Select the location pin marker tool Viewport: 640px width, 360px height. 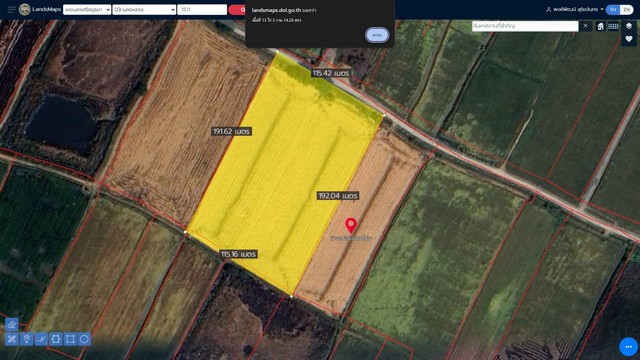point(27,339)
